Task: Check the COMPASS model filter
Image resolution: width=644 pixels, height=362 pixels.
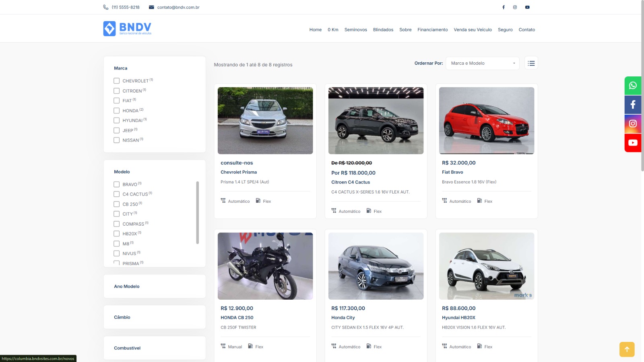Action: pos(117,224)
